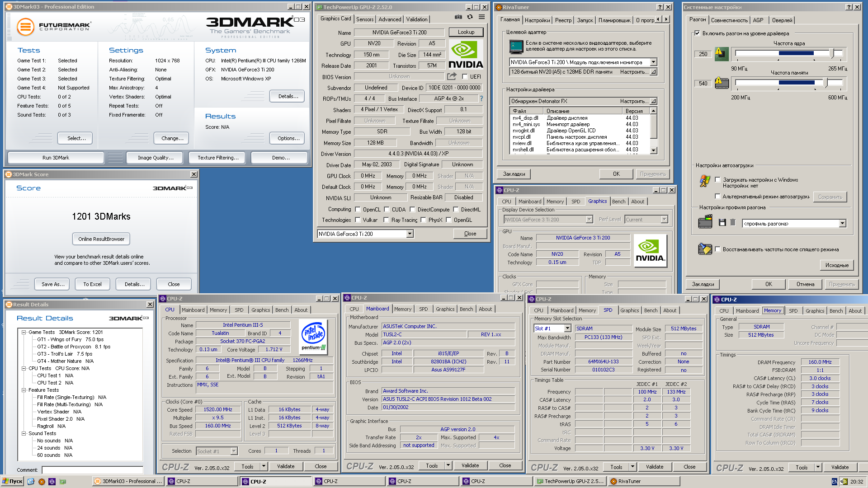
Task: Click overclocking profile memory chip icon
Action: [705, 222]
